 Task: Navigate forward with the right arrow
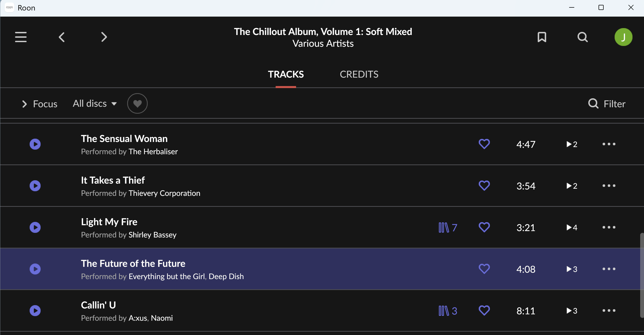tap(104, 37)
